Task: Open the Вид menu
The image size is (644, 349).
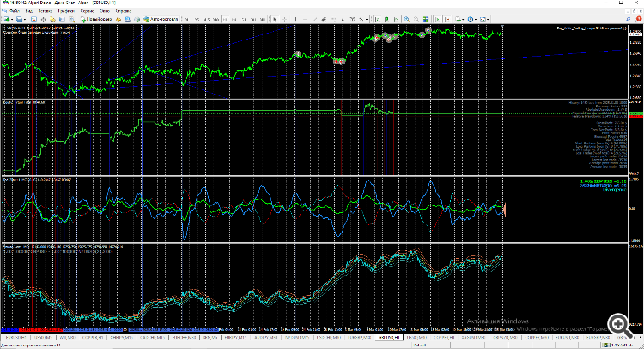Action: tap(28, 11)
